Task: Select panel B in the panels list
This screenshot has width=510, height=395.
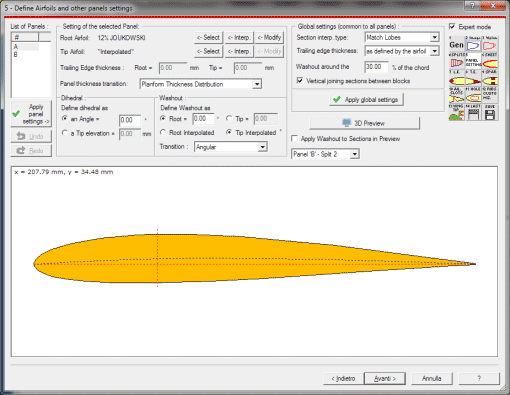Action: (16, 54)
